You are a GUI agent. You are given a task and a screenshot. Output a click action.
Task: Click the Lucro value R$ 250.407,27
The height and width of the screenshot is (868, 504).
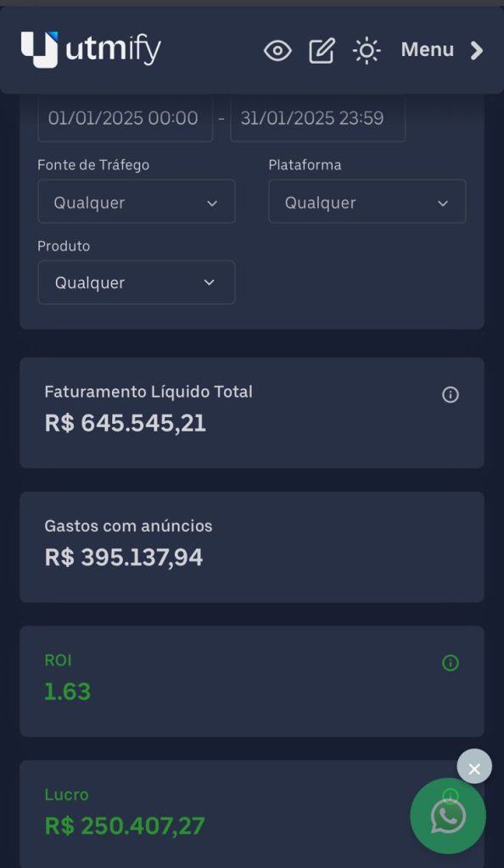(x=125, y=826)
